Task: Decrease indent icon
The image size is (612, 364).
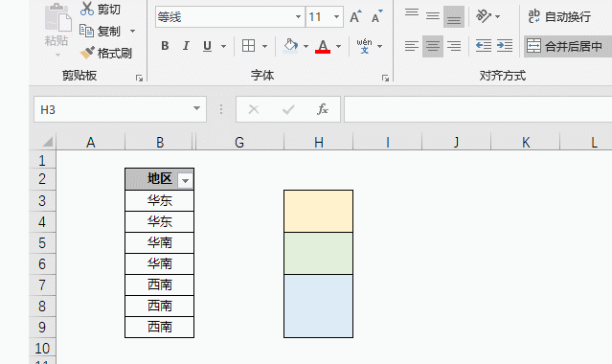Action: pyautogui.click(x=484, y=46)
